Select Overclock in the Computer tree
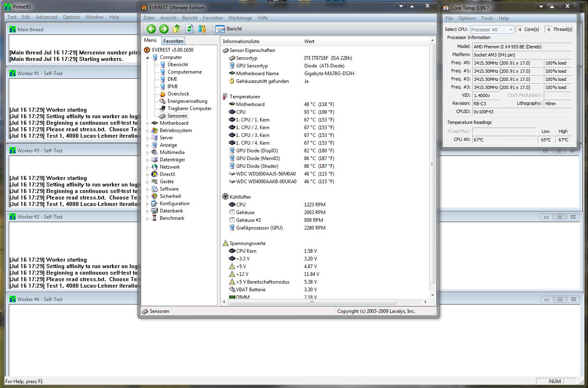 (x=178, y=94)
